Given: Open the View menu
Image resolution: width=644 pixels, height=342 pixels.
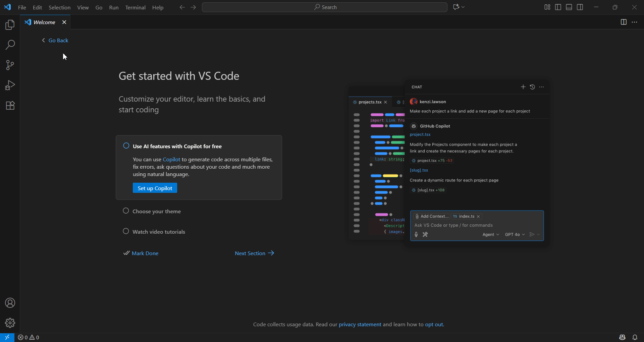Looking at the screenshot, I should point(83,7).
